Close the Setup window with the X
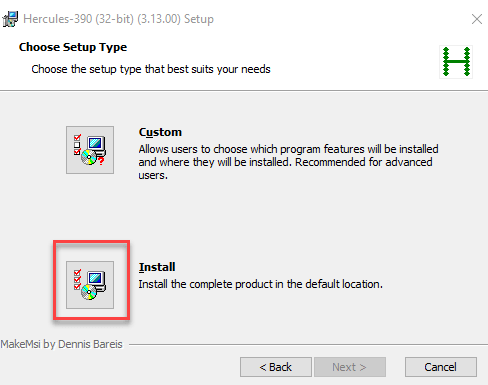This screenshot has width=488, height=385. coord(477,19)
